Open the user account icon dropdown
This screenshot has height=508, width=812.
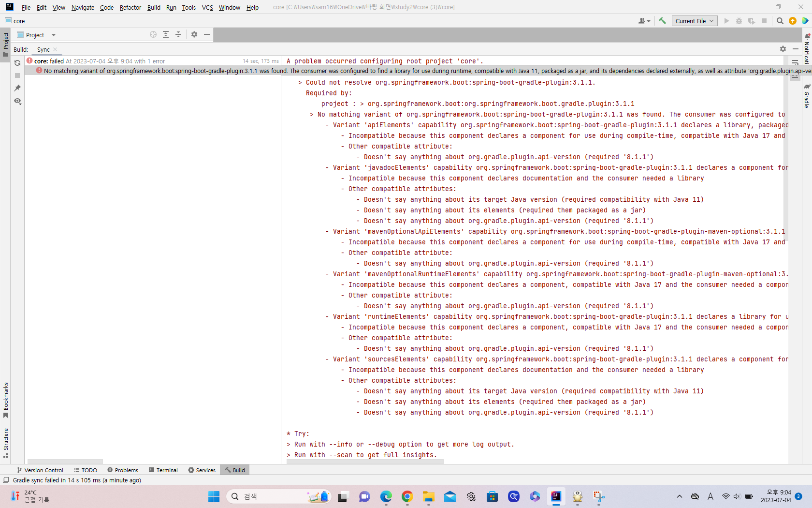pyautogui.click(x=644, y=21)
